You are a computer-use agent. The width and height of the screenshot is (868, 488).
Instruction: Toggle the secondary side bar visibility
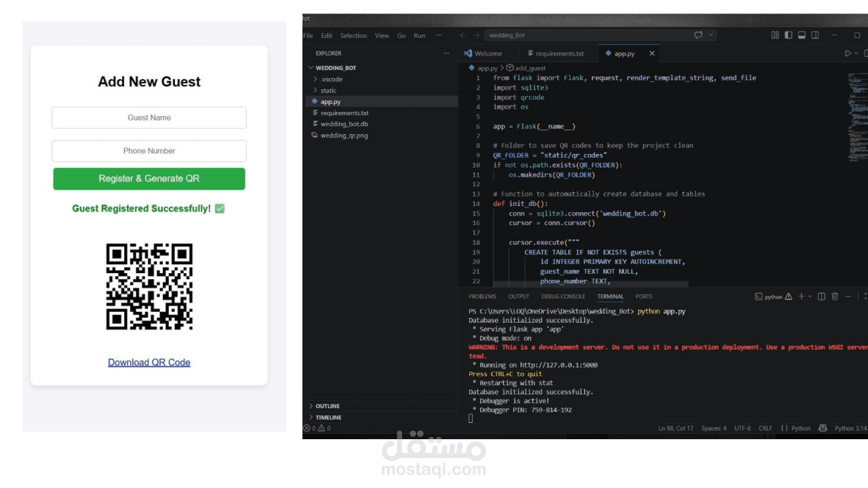815,35
